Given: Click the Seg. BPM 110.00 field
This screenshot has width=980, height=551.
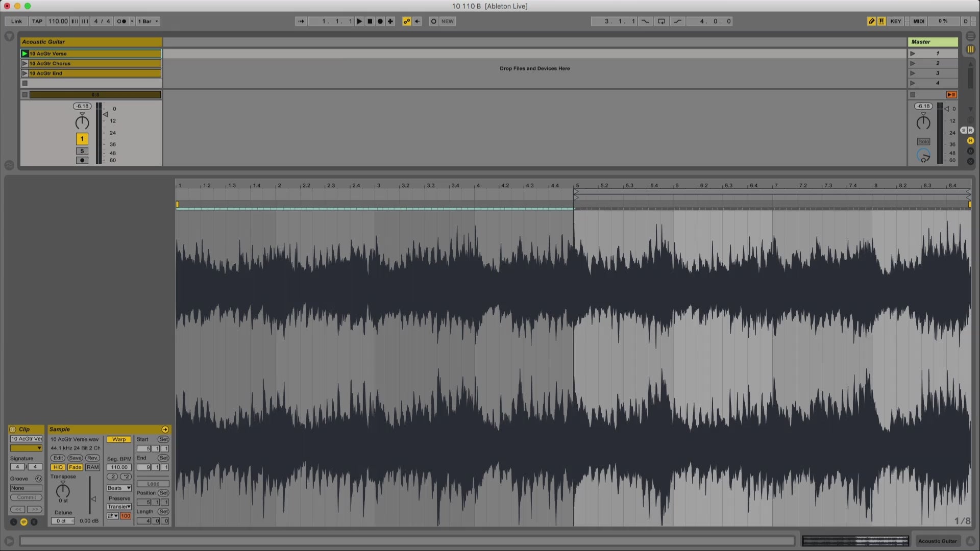Looking at the screenshot, I should click(119, 467).
